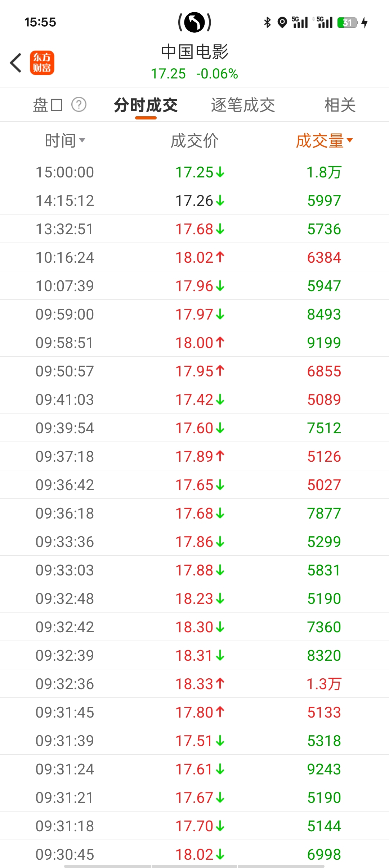Tap the bottom horizontal scroll indicator bar

(x=194, y=866)
